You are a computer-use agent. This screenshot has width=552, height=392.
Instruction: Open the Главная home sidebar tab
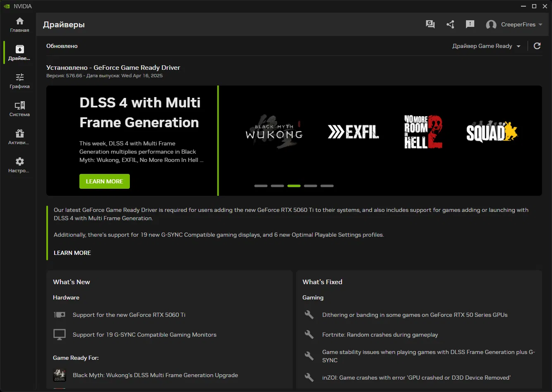(19, 25)
